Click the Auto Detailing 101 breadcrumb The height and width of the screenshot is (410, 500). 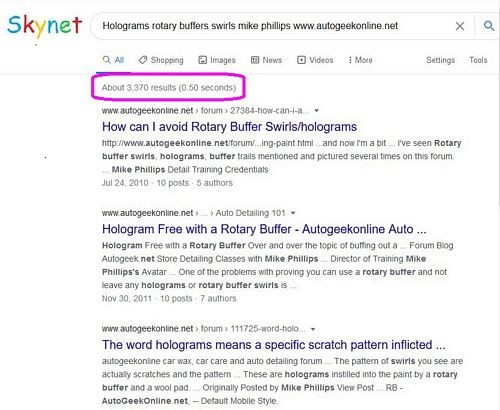[x=250, y=213]
